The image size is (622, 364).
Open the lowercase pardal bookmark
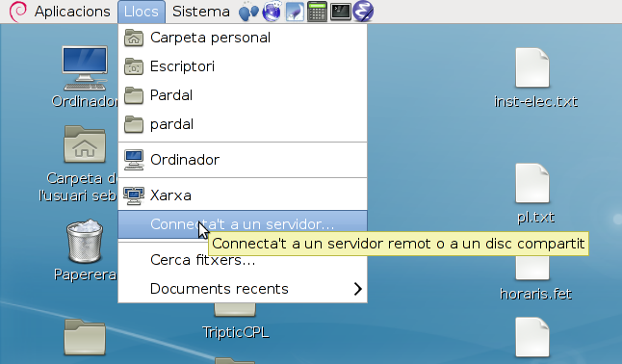click(x=243, y=124)
